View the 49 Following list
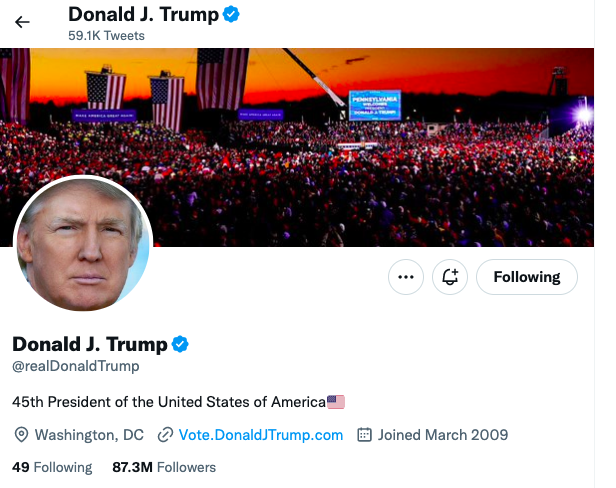The image size is (616, 488). pyautogui.click(x=52, y=467)
